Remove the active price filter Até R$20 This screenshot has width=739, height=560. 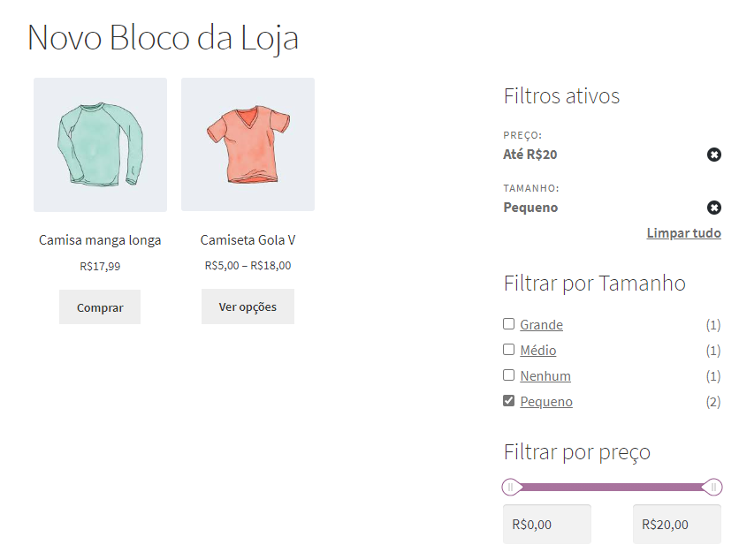click(x=713, y=155)
